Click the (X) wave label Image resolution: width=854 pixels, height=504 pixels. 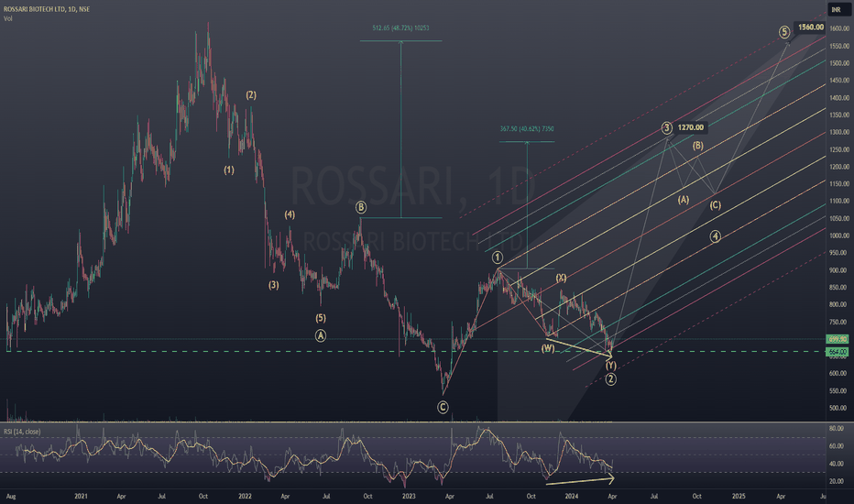(x=561, y=278)
